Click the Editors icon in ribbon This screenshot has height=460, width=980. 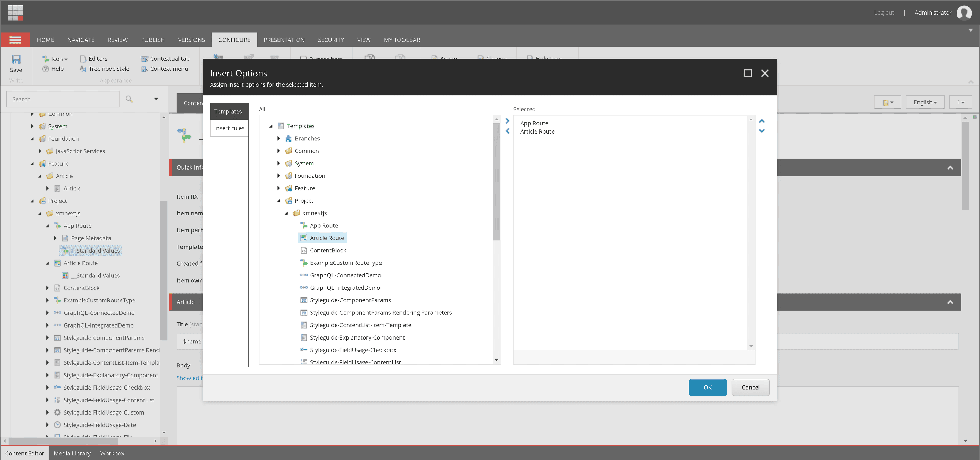pos(83,59)
